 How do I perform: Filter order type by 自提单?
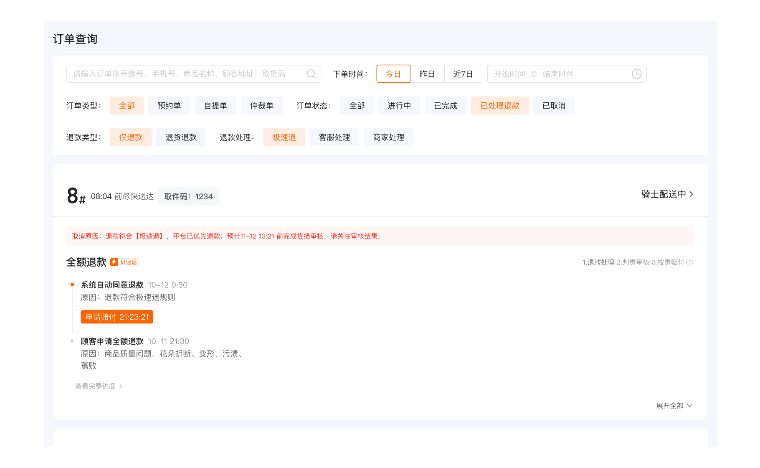pos(215,105)
